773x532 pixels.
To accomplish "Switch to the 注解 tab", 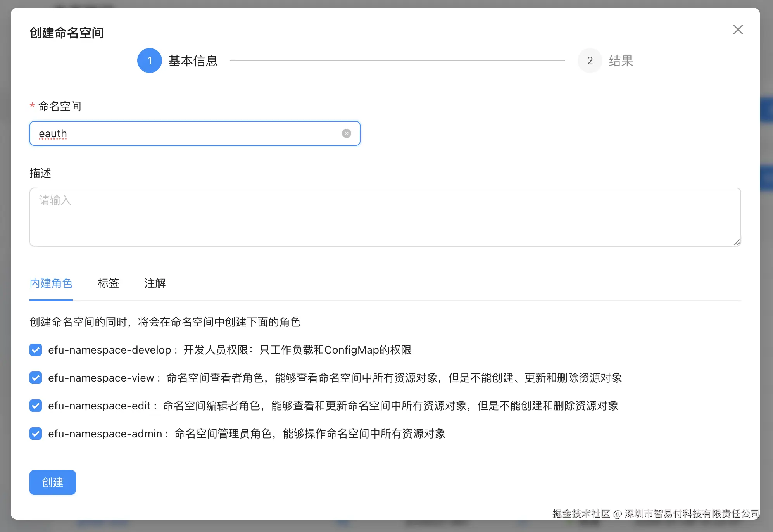I will click(x=155, y=283).
